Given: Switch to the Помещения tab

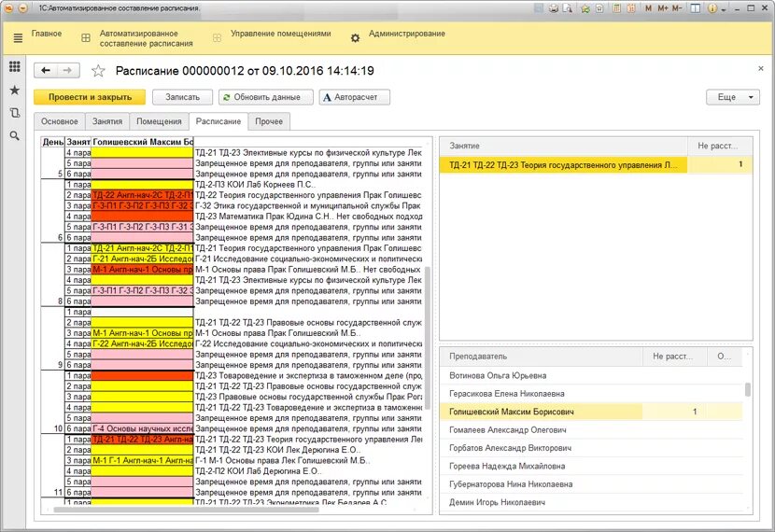Looking at the screenshot, I should (x=159, y=121).
